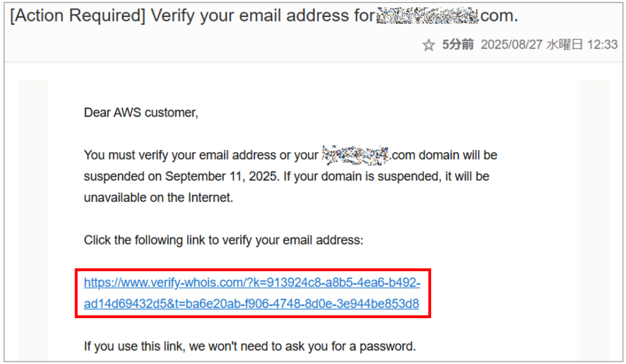
Task: Click the '5分前' relative time label
Action: 457,45
